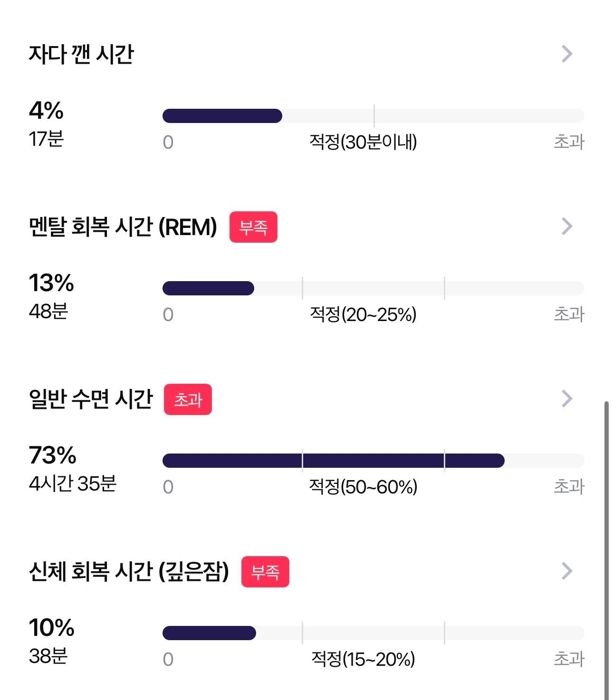
Task: Select the 자다 깬 시간 heading
Action: tap(81, 54)
